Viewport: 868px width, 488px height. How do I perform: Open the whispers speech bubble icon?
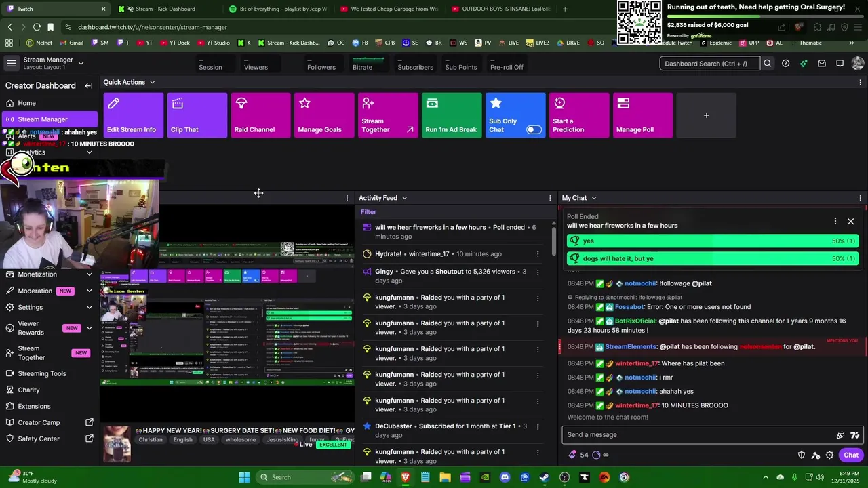840,64
